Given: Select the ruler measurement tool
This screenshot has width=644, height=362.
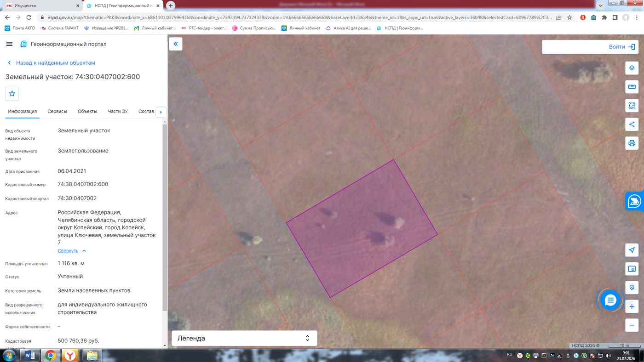Looking at the screenshot, I should pos(632,87).
